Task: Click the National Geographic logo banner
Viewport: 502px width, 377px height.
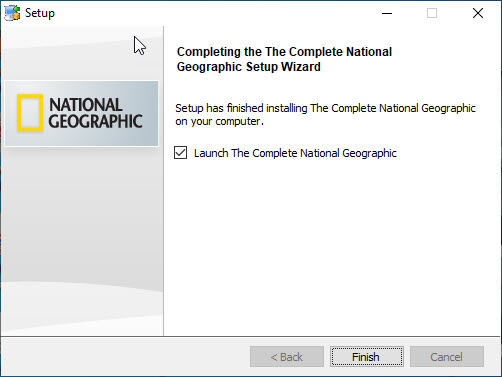Action: [81, 113]
